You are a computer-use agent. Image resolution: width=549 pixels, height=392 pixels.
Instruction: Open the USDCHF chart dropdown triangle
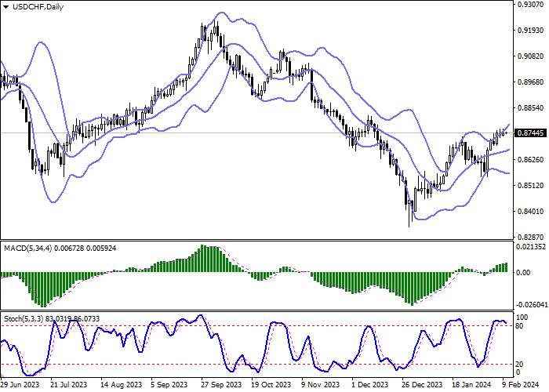pos(5,6)
